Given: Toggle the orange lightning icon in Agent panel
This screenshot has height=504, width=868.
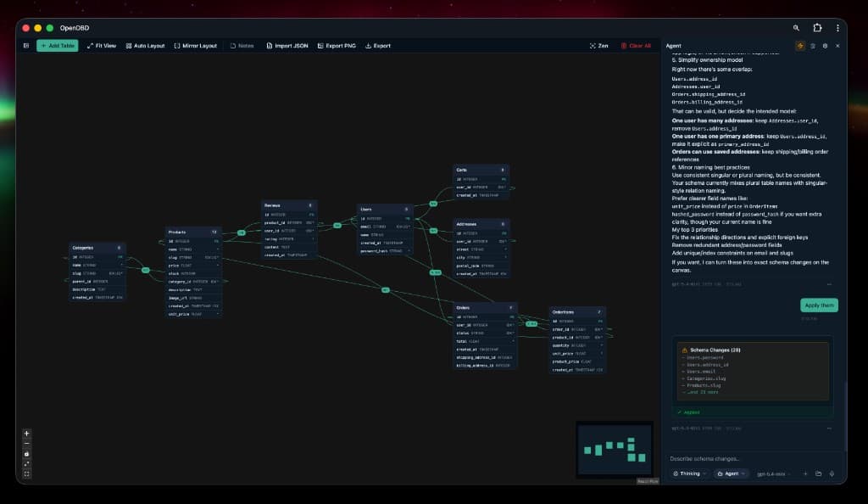Looking at the screenshot, I should coord(800,46).
